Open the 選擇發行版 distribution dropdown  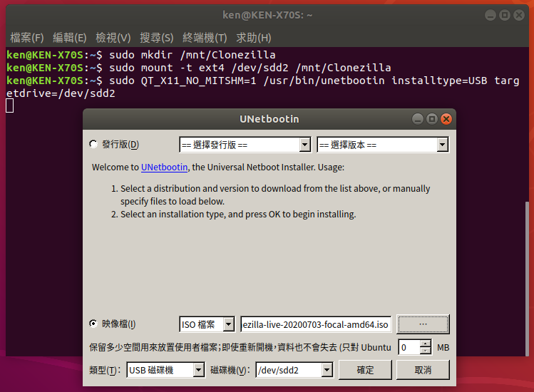coord(245,145)
